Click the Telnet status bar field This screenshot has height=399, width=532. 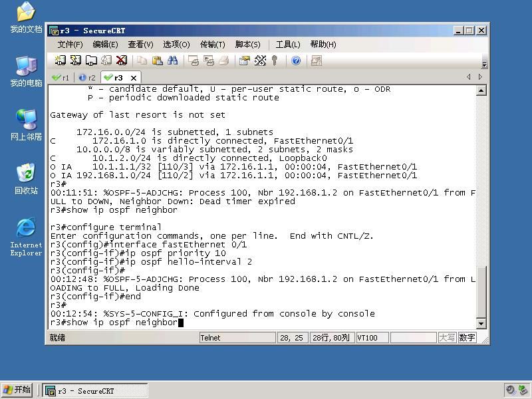[x=237, y=338]
